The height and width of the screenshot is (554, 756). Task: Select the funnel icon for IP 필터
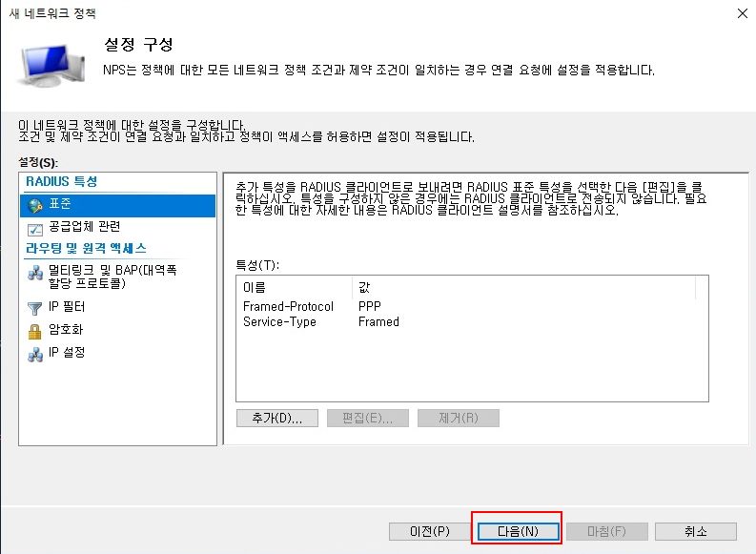(x=35, y=308)
